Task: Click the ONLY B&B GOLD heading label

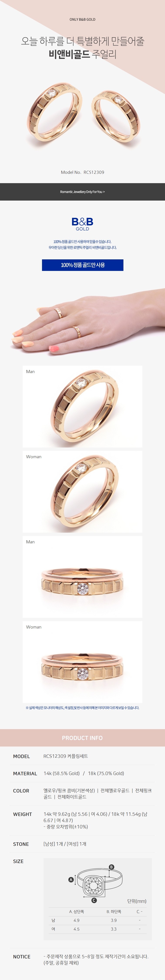Action: tap(82, 19)
